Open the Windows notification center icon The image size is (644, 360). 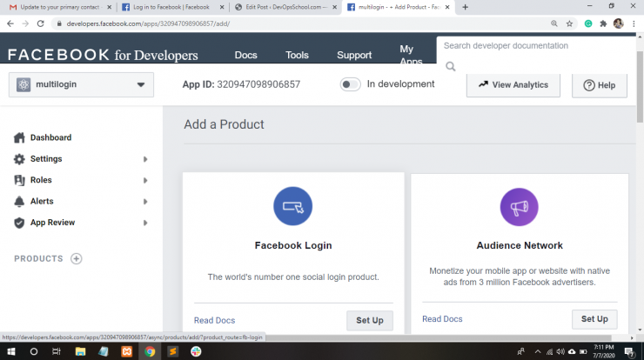[629, 351]
